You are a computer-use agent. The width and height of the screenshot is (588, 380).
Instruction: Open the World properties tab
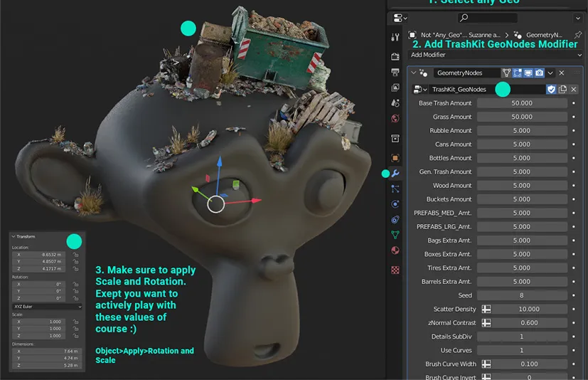tap(395, 119)
